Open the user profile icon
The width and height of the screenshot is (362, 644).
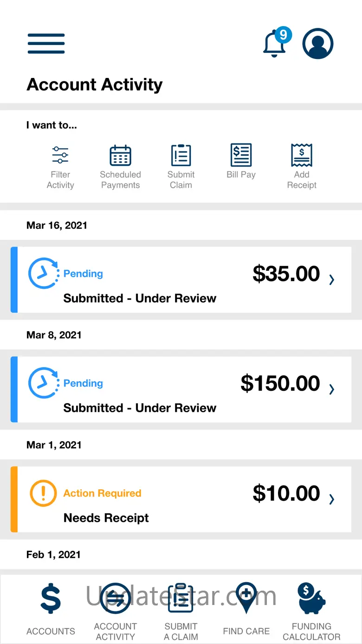(x=318, y=44)
